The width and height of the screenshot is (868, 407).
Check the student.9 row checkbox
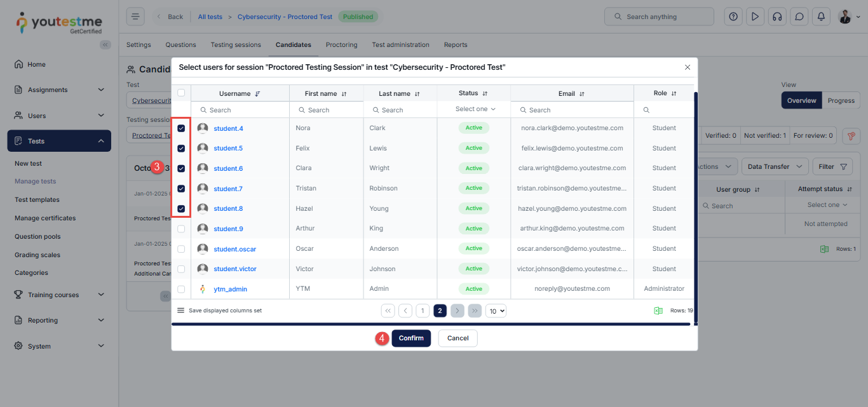tap(181, 229)
